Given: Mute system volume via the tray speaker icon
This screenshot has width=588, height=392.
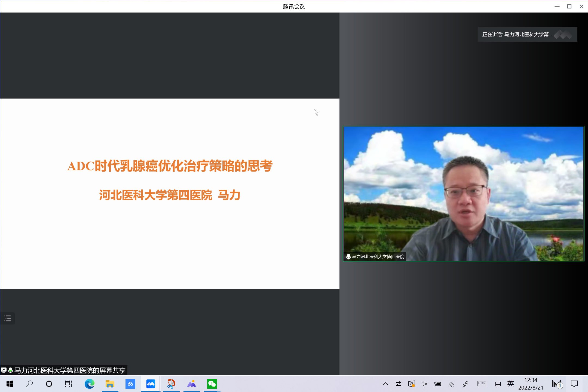Looking at the screenshot, I should point(424,384).
